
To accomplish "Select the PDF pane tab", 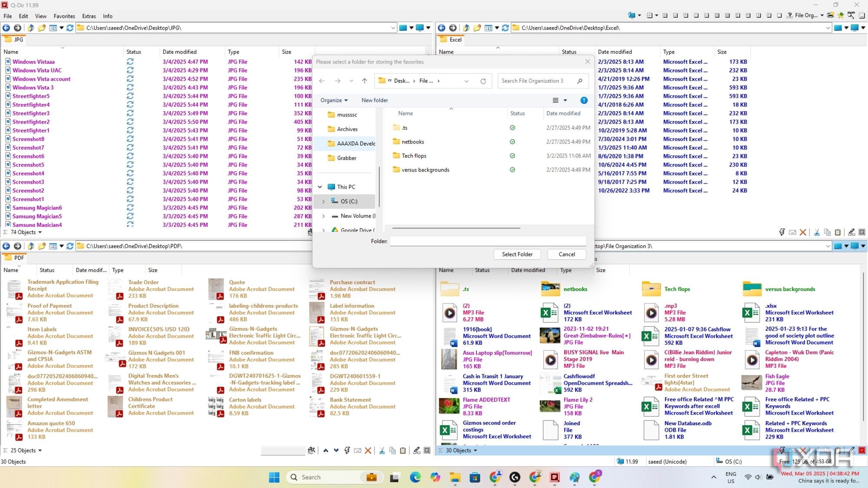I will click(14, 258).
